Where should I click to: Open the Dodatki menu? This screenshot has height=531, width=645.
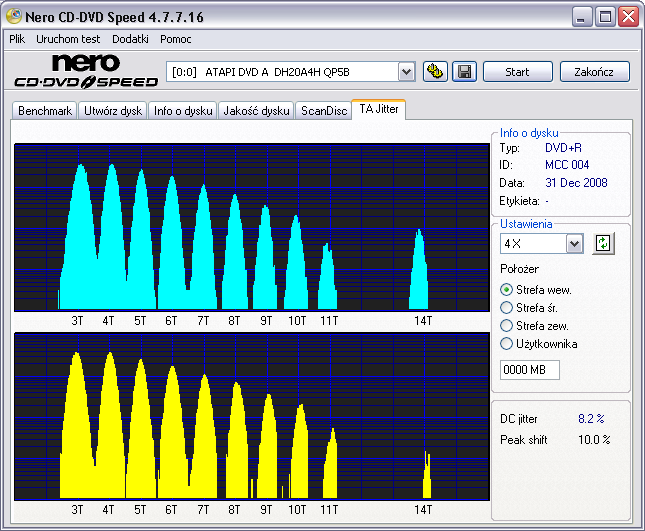(130, 39)
